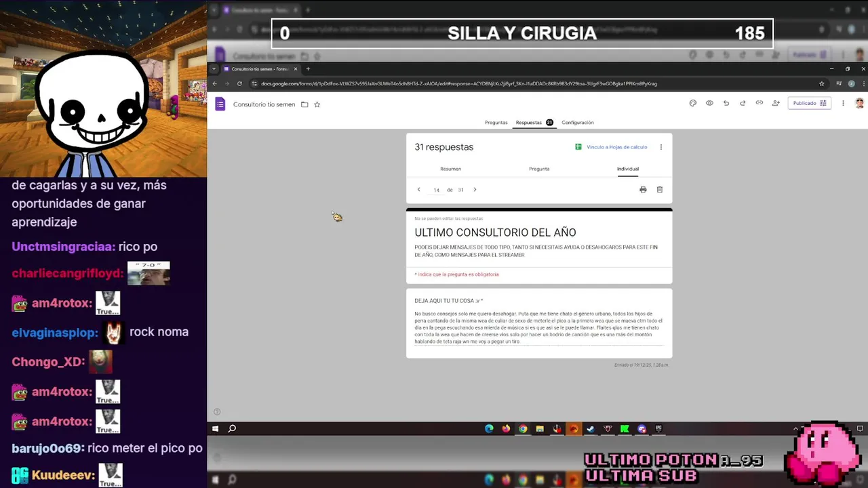Open the highlighted orange taskbar app
The image size is (868, 488).
pyautogui.click(x=574, y=428)
